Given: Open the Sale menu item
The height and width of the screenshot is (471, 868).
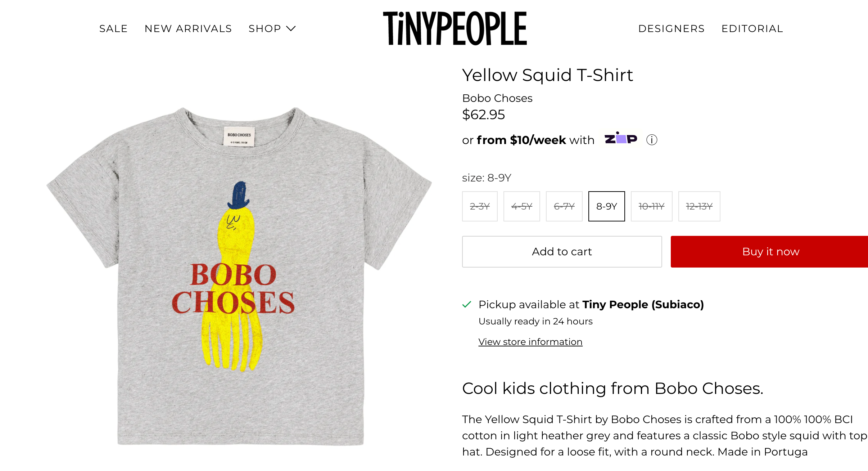Looking at the screenshot, I should [x=113, y=28].
